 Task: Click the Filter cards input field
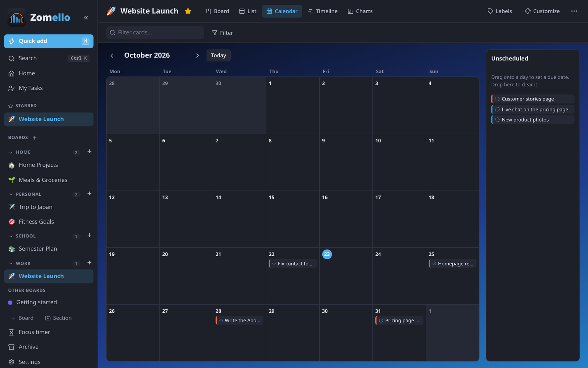[x=155, y=33]
